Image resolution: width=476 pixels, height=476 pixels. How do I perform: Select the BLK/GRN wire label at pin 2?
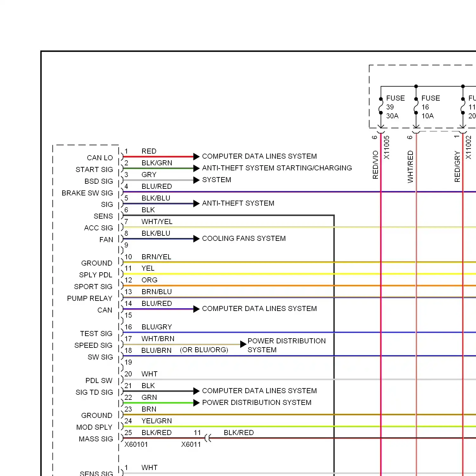click(157, 163)
